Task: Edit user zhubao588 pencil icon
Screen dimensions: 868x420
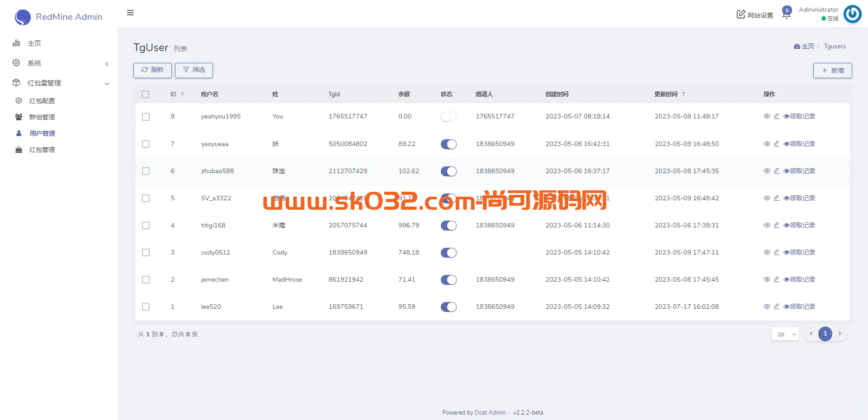Action: pyautogui.click(x=776, y=171)
